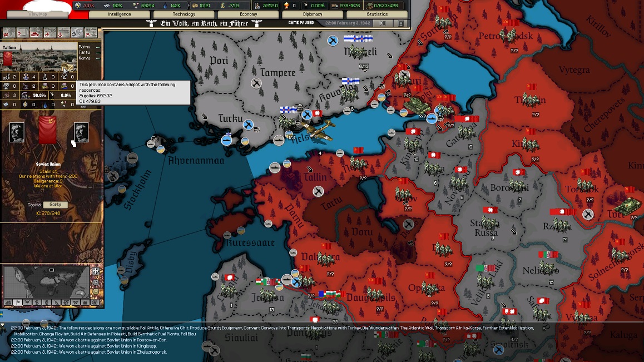644x362 pixels.
Task: Zoom out with minimap minus button
Action: tap(96, 291)
